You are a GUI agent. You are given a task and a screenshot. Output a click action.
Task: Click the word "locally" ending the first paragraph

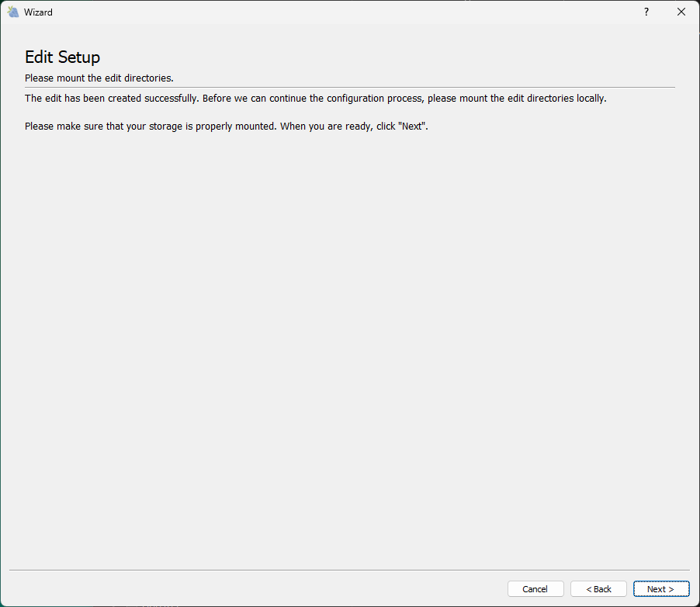coord(590,99)
